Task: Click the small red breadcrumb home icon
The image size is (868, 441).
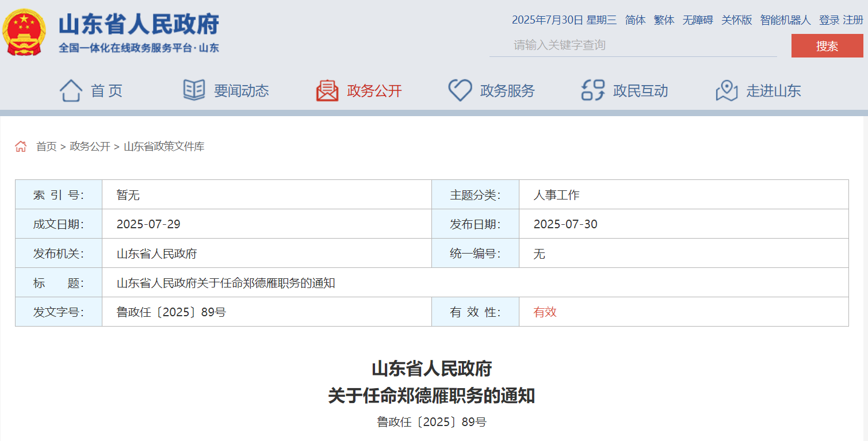Action: 21,147
